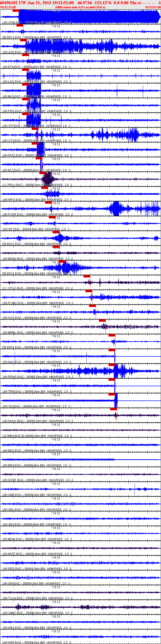Image resolution: width=161 pixels, height=644 pixels.
Task: Select the UW.UMAT.BHZ station label
Action: [13, 613]
